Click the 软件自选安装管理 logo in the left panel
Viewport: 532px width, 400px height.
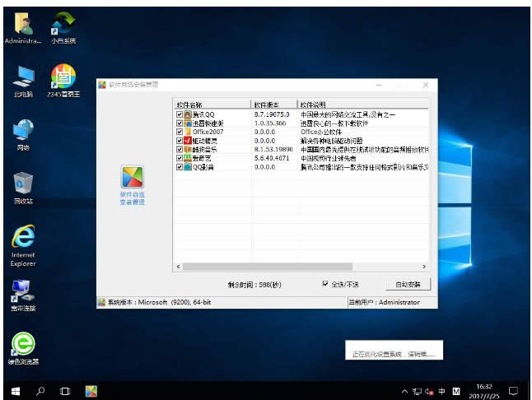click(133, 177)
